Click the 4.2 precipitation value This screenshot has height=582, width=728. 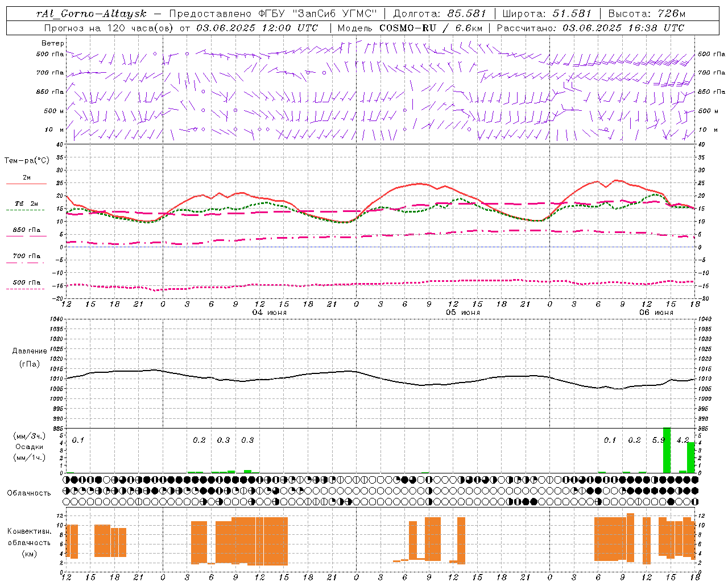click(x=682, y=440)
